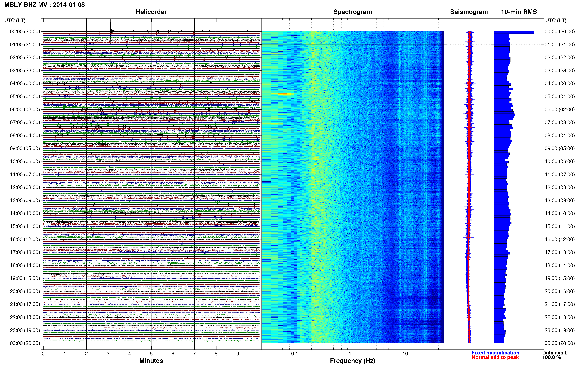The image size is (588, 368).
Task: Select the 10-min RMS panel heading
Action: click(x=519, y=12)
